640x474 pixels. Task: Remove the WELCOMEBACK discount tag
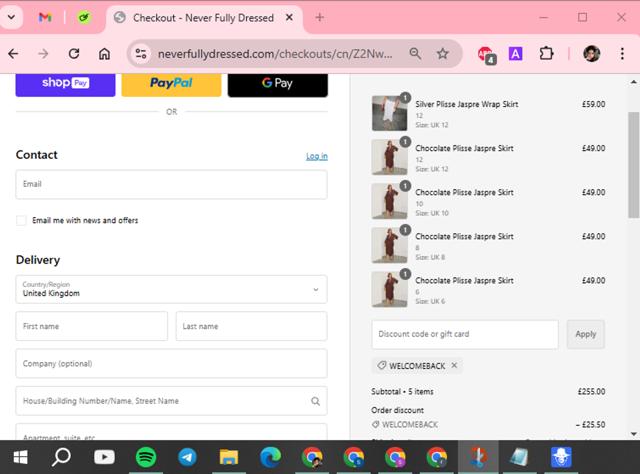click(454, 365)
